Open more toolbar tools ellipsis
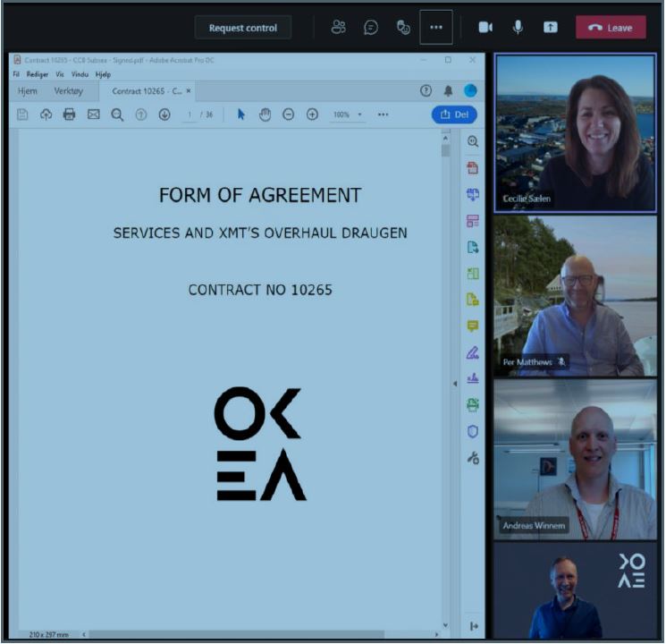 tap(383, 114)
